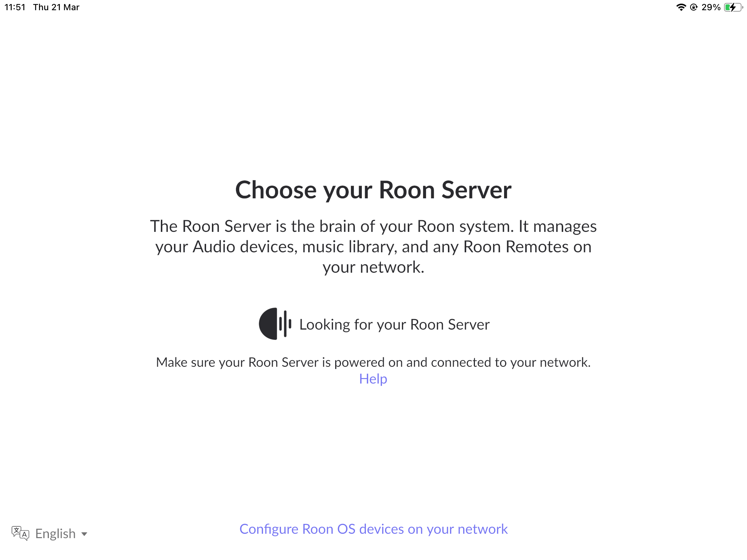
Task: Tap the 29% battery percentage
Action: (x=711, y=7)
